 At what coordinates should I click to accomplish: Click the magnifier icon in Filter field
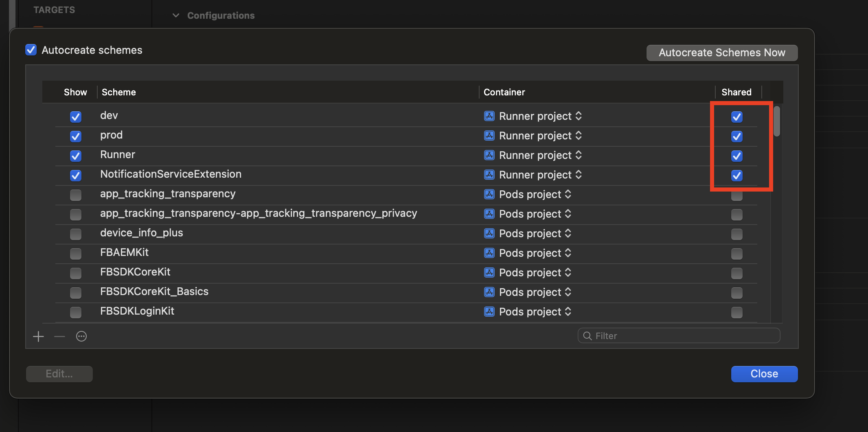(x=587, y=336)
